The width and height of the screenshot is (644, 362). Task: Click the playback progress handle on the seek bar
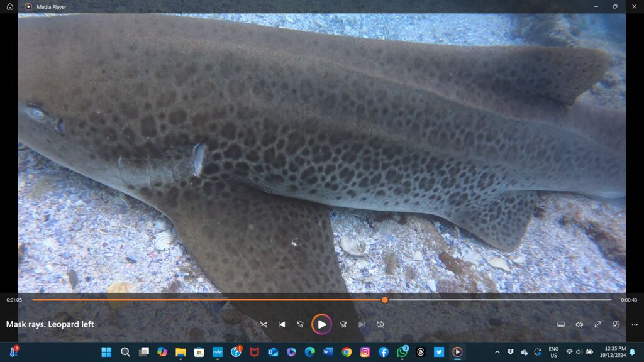(x=384, y=300)
